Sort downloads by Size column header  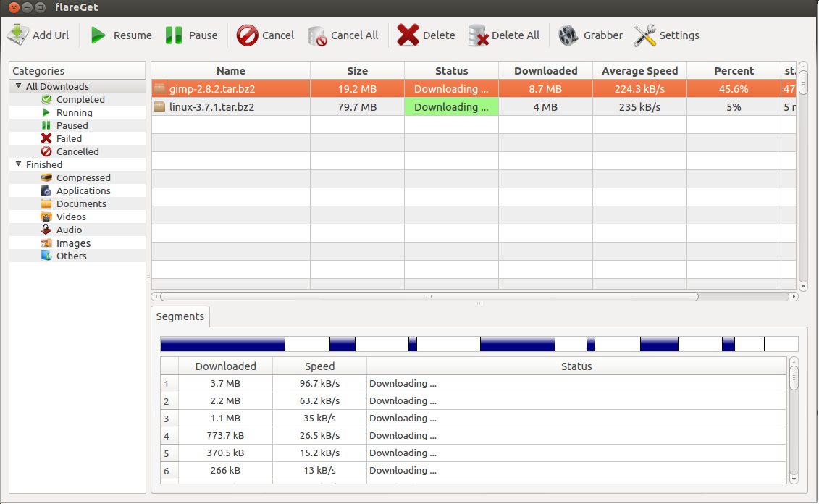[357, 70]
